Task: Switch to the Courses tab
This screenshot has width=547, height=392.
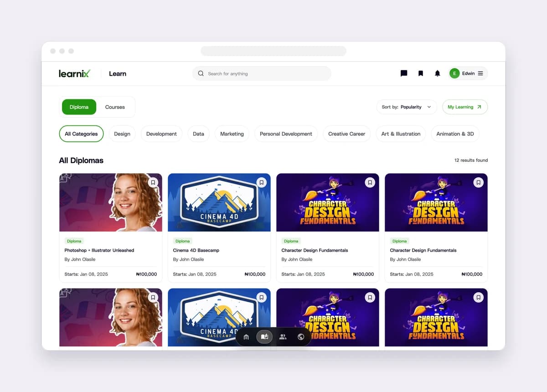Action: (115, 107)
